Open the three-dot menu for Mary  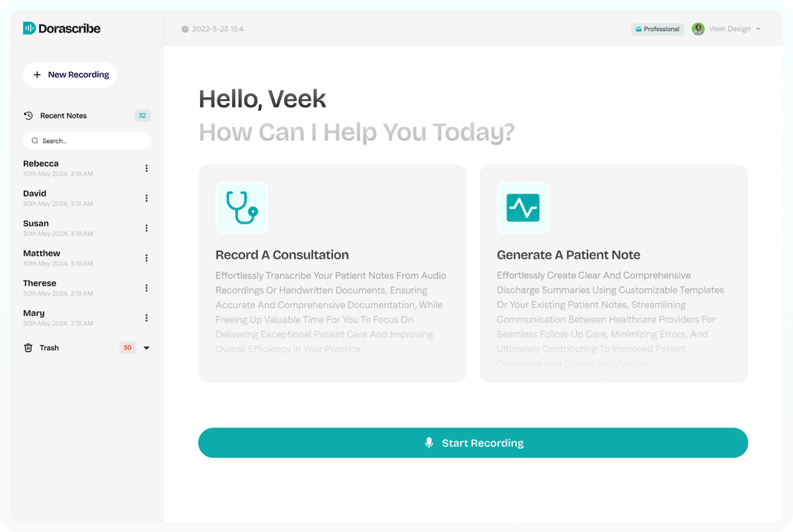(146, 318)
